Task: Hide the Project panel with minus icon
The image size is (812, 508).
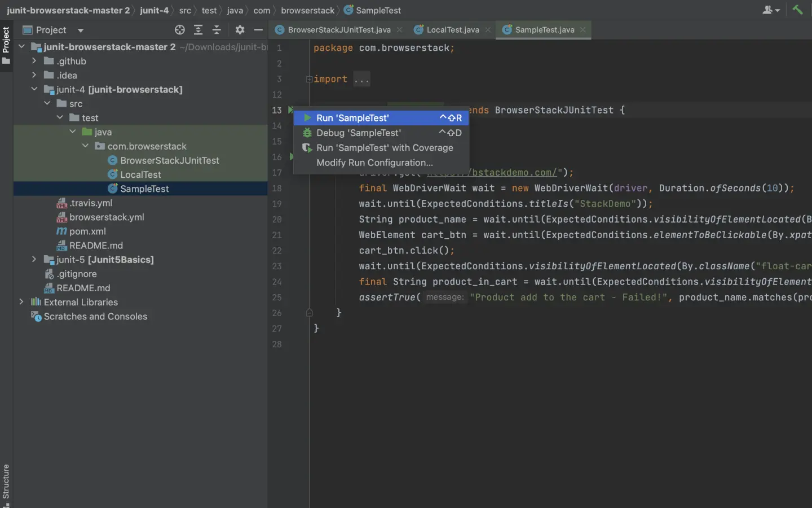Action: coord(258,30)
